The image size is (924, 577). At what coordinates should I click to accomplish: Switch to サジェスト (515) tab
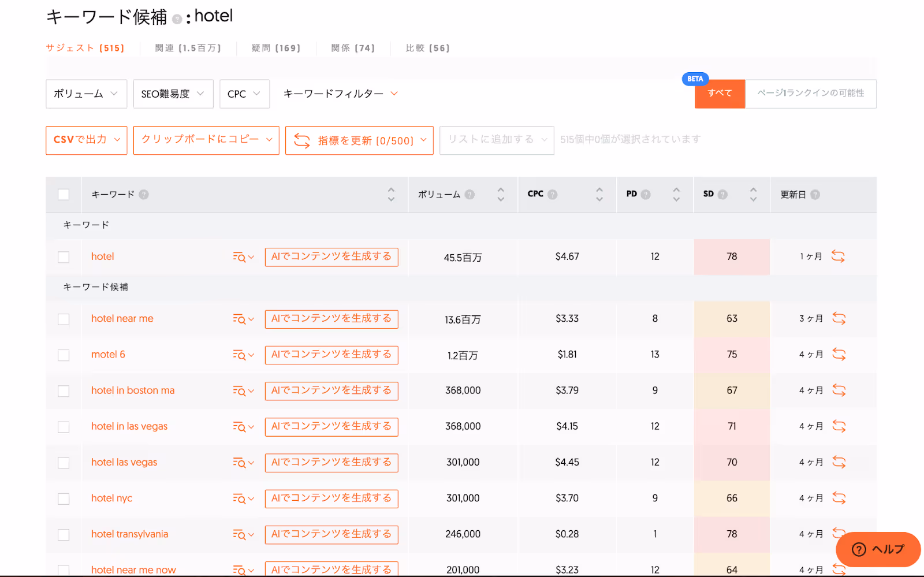(x=85, y=48)
